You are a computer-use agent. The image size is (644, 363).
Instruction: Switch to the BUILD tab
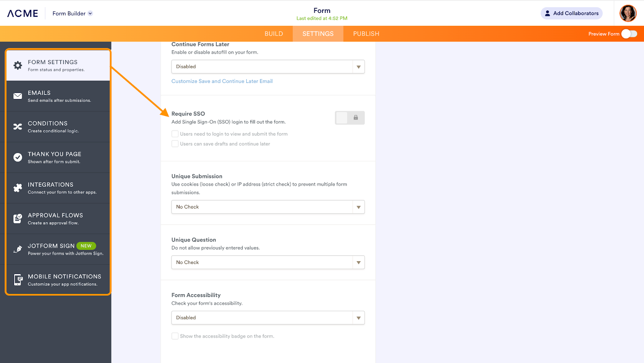pyautogui.click(x=274, y=34)
